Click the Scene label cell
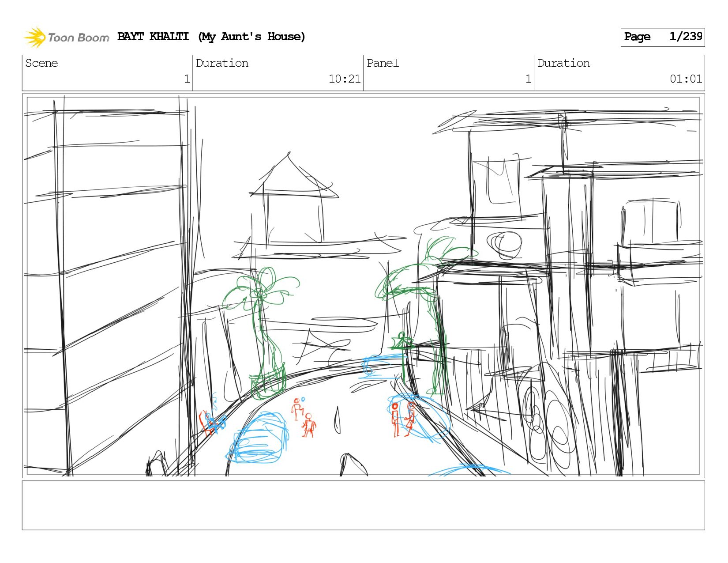 point(107,73)
